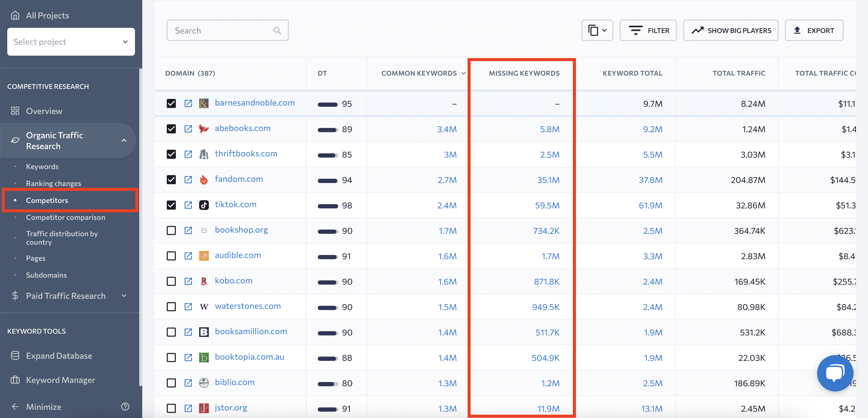Open Ranking changes menu item
Screen dimensions: 868x418
53,183
